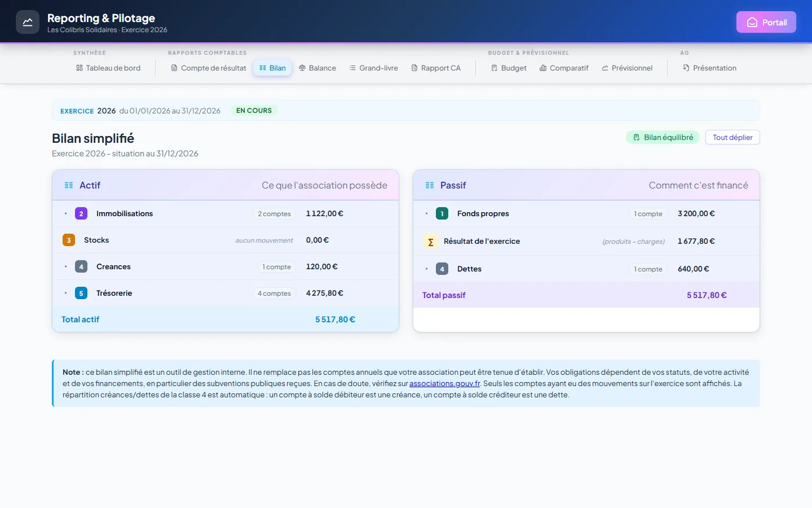Click the green class 1 badge for Fonds propres

pos(442,214)
